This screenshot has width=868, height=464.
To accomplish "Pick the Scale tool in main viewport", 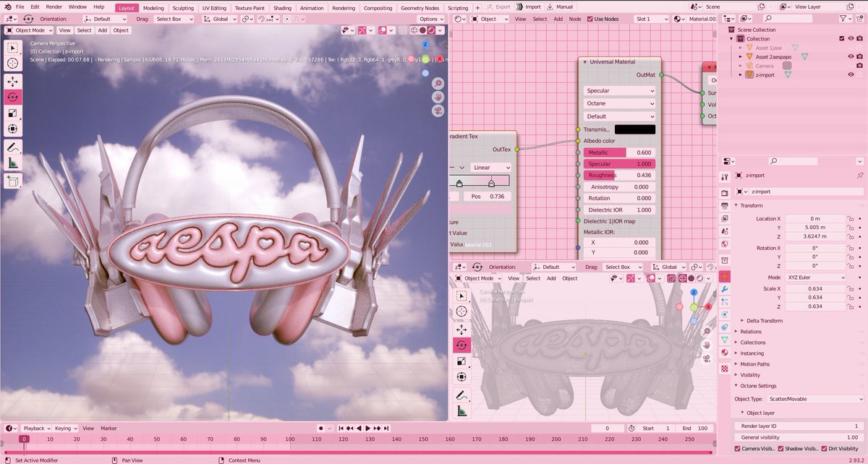I will coord(13,113).
